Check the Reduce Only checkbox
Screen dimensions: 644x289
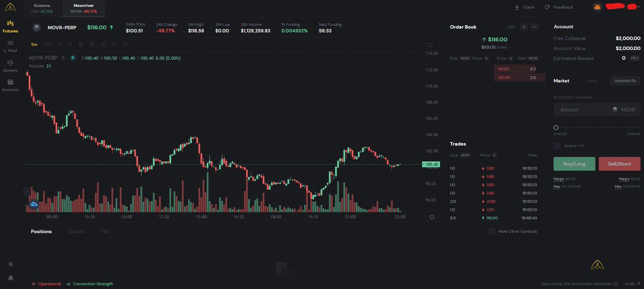[557, 145]
